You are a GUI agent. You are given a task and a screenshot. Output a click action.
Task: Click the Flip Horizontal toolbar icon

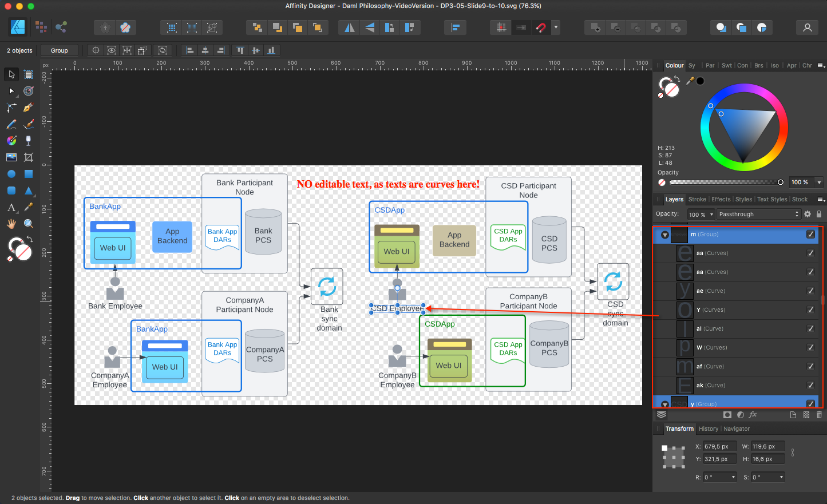coord(350,27)
